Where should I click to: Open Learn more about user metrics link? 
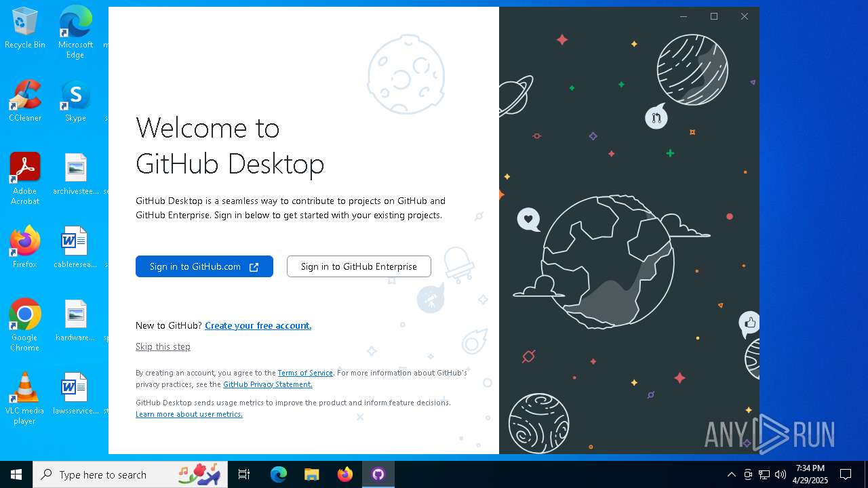[189, 414]
